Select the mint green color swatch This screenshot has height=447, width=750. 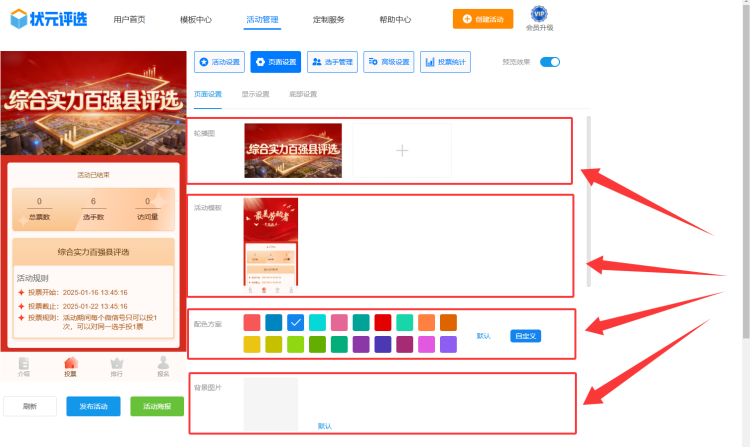click(405, 323)
